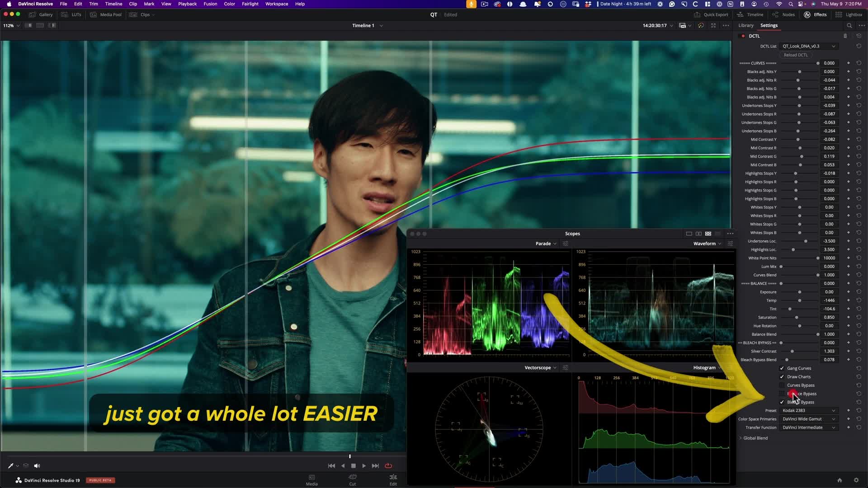This screenshot has width=868, height=488.
Task: Open the Parade scope settings icon
Action: (x=565, y=244)
